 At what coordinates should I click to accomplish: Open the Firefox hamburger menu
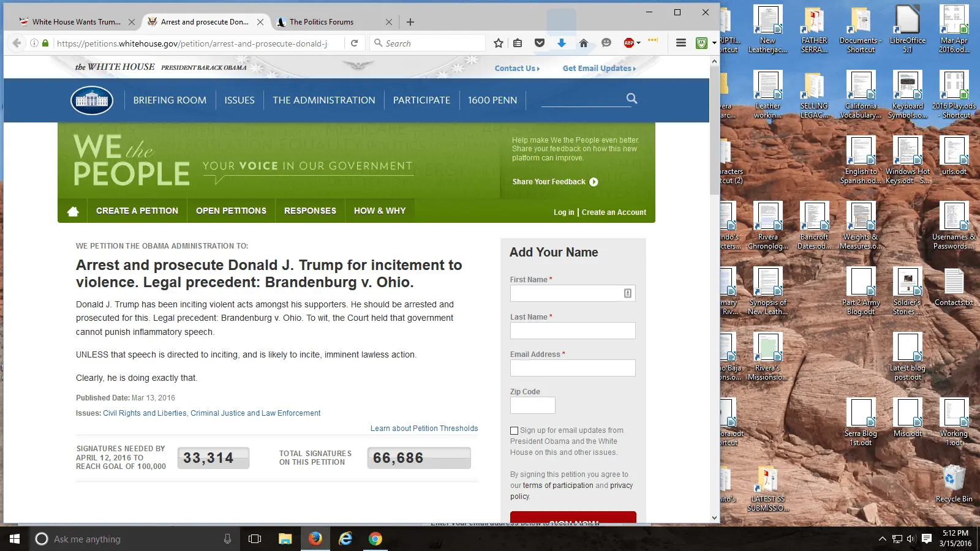click(x=680, y=43)
